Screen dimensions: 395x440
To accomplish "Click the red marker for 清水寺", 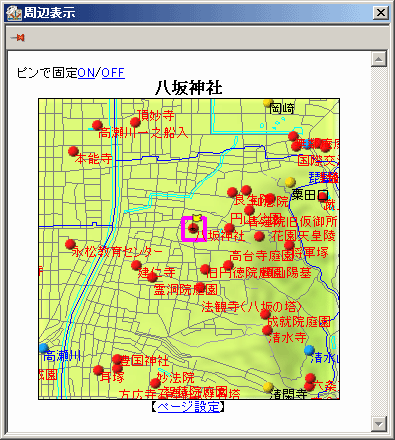I will 267,330.
